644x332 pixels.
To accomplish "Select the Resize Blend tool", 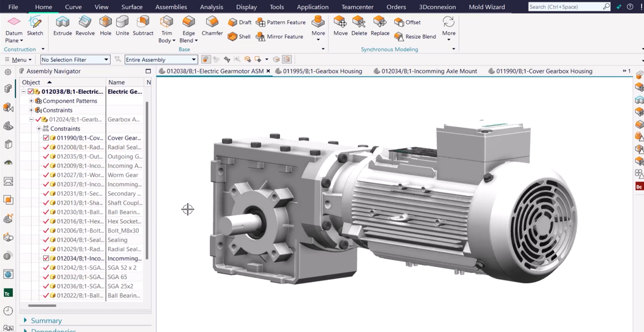I will [x=415, y=37].
